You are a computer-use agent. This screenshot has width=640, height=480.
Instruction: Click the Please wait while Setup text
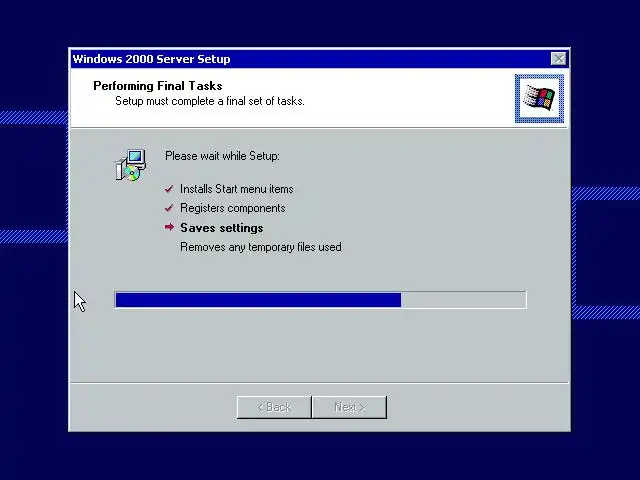pyautogui.click(x=222, y=156)
